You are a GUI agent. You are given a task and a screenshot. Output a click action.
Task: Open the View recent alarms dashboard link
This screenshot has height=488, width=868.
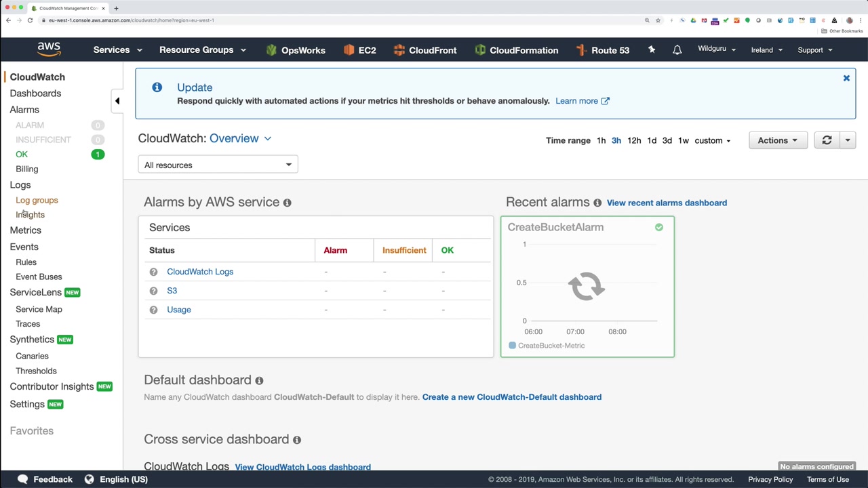[x=667, y=203]
